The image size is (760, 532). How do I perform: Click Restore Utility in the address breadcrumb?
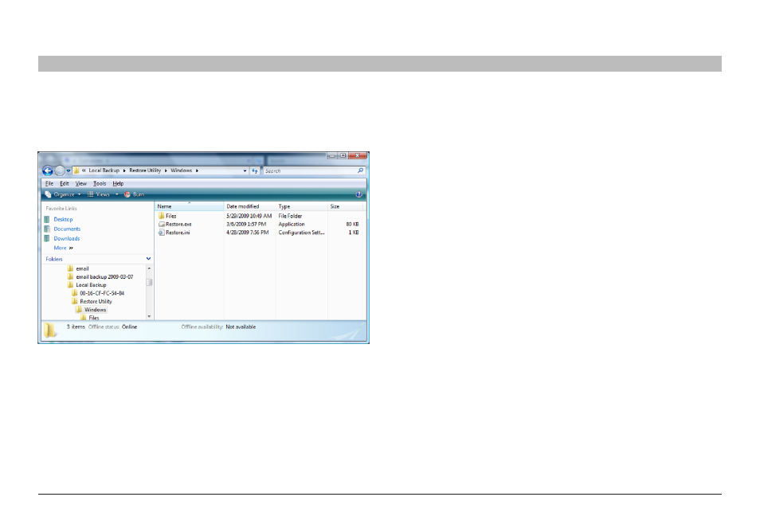click(x=145, y=170)
